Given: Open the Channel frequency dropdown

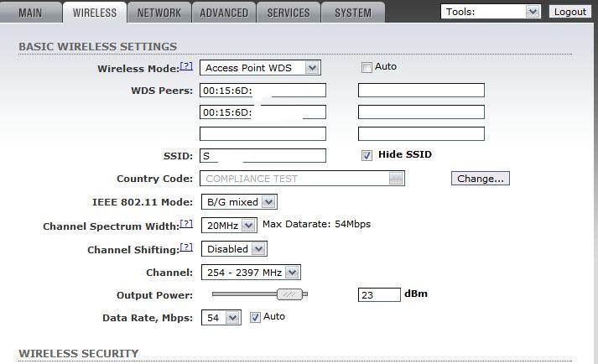Looking at the screenshot, I should point(251,273).
